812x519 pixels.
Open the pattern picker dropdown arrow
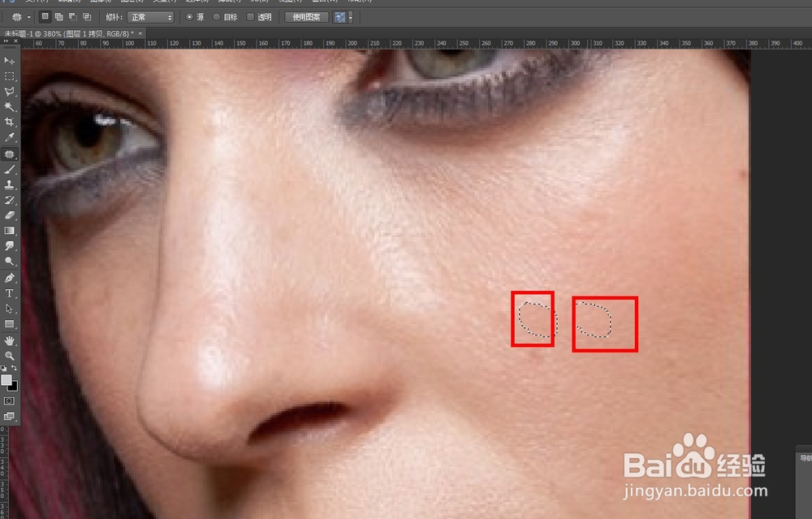click(351, 17)
